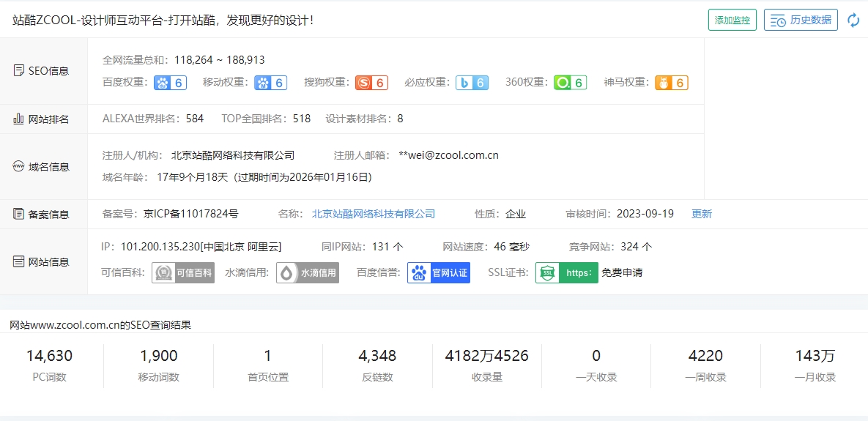Viewport: 868px width, 421px height.
Task: Click the 360权重 green badge
Action: pyautogui.click(x=570, y=83)
